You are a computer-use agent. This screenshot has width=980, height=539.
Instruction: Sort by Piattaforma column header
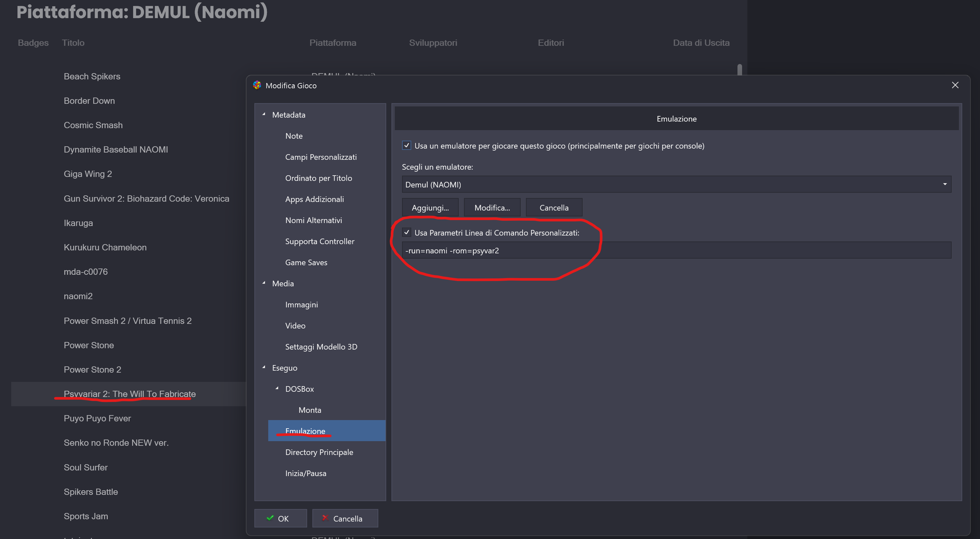(332, 43)
